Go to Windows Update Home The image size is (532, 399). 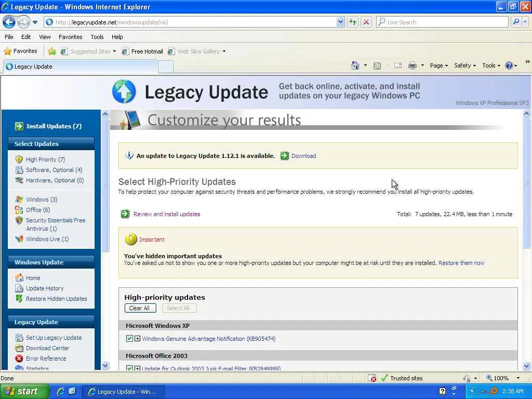click(33, 278)
